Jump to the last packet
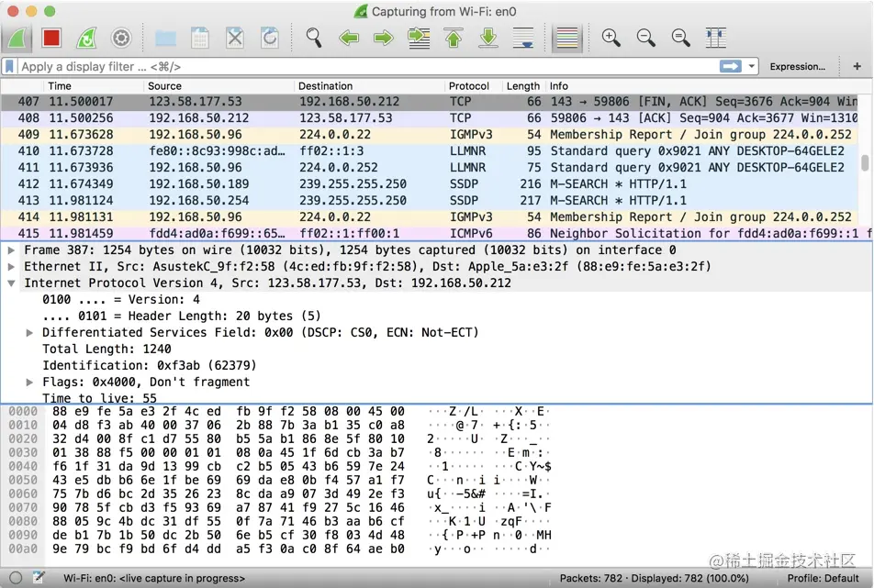 coord(488,38)
